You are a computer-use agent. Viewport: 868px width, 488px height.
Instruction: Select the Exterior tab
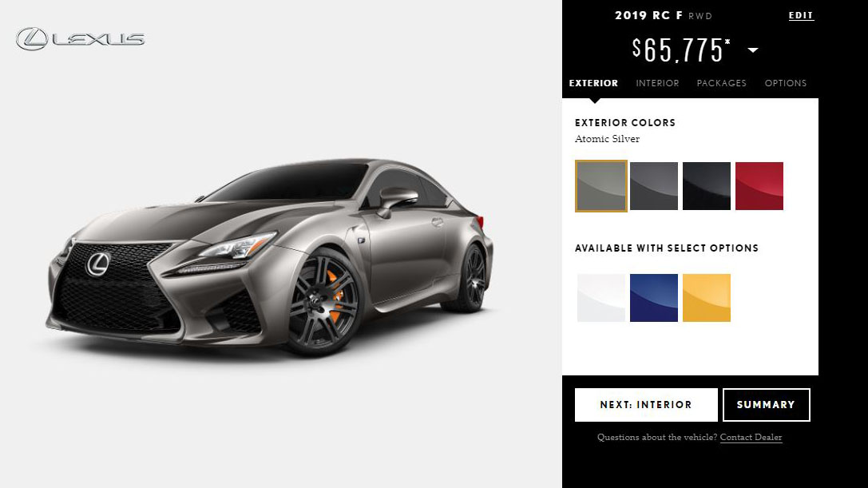[593, 83]
